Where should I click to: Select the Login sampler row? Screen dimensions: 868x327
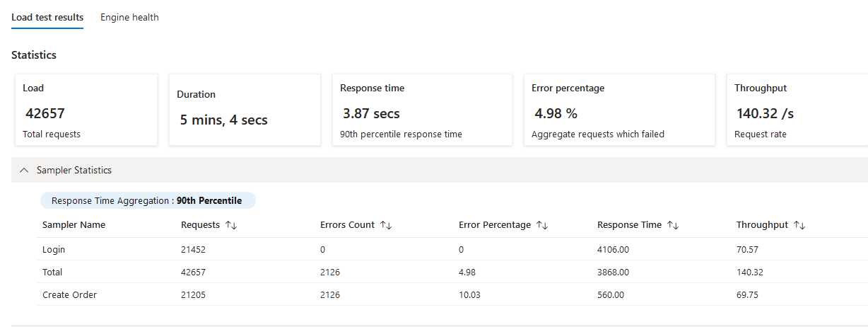[x=452, y=249]
